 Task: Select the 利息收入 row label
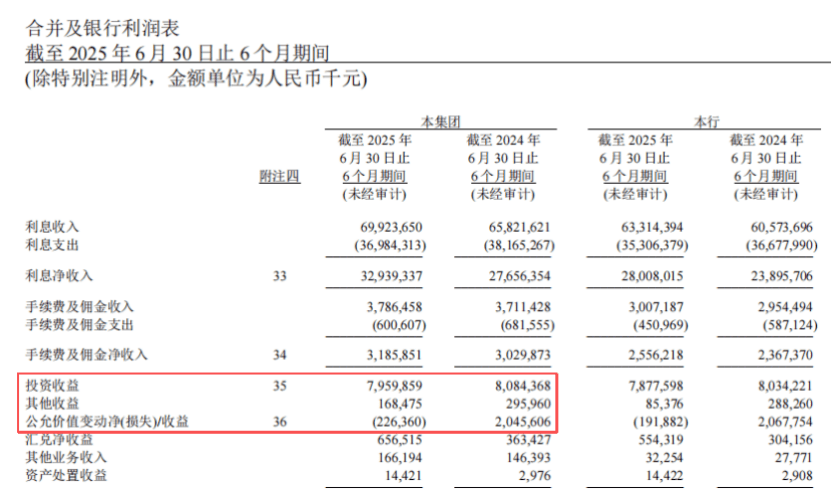(52, 227)
